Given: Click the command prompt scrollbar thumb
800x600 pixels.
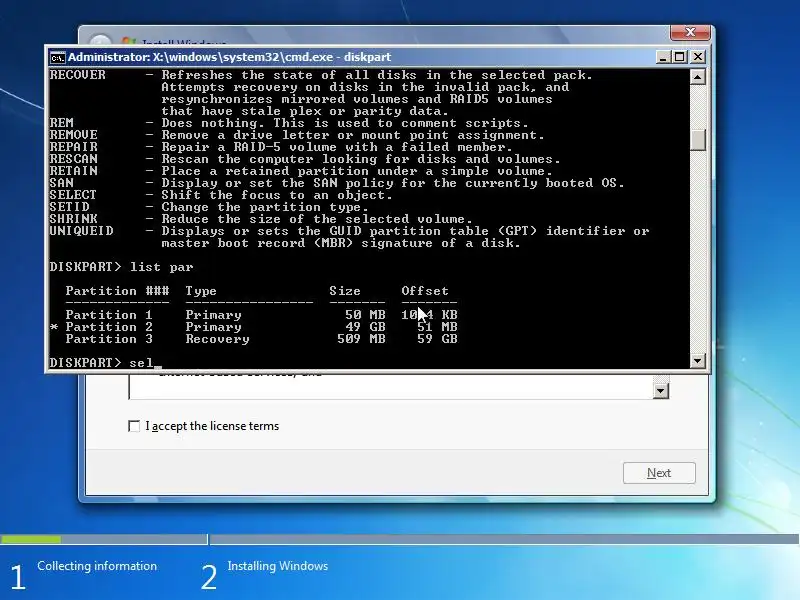Looking at the screenshot, I should tap(697, 140).
